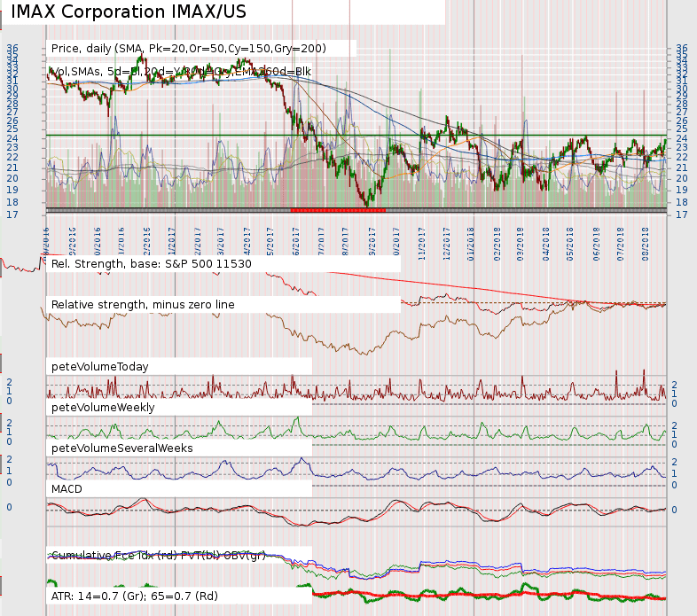The height and width of the screenshot is (616, 697).
Task: Click the green horizontal resistance line near 24
Action: pos(356,135)
